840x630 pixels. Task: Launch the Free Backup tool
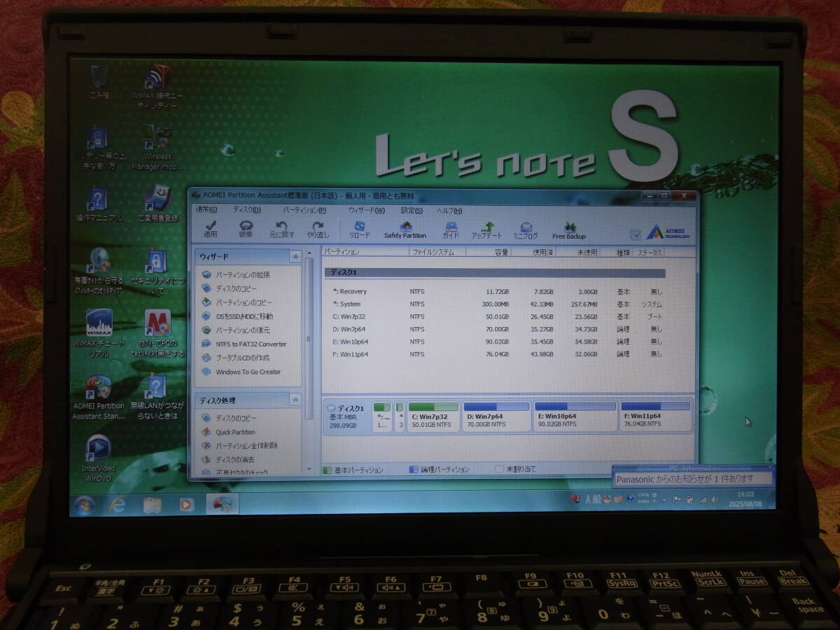569,231
